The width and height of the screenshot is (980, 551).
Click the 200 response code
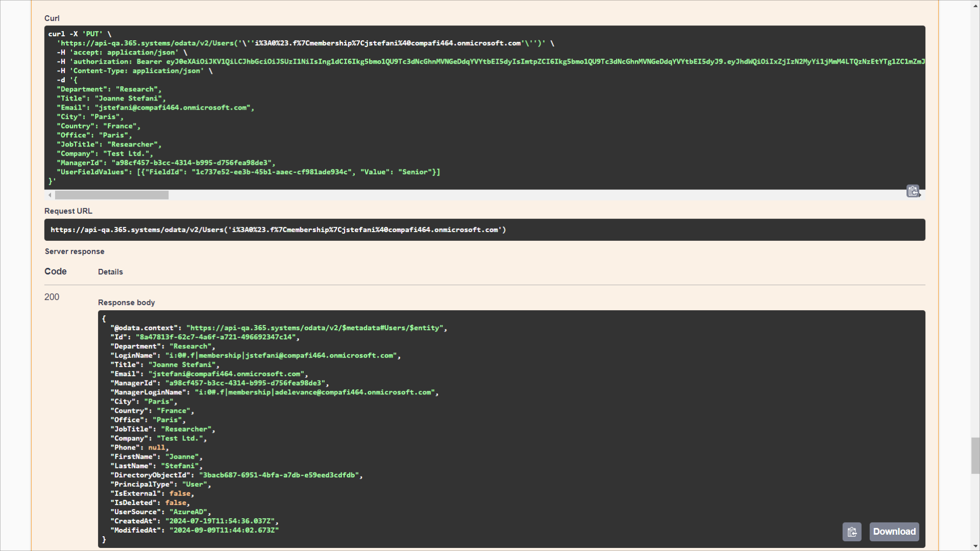(52, 297)
